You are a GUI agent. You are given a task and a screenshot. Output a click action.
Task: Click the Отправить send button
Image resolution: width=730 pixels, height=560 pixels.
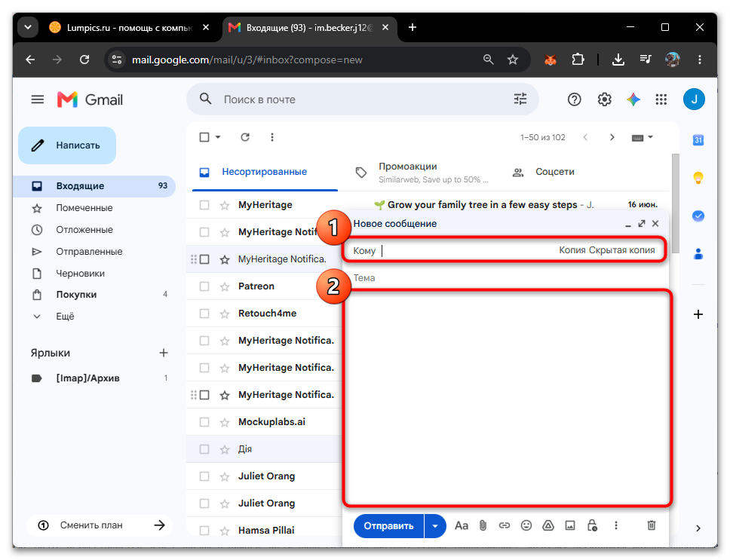(388, 526)
